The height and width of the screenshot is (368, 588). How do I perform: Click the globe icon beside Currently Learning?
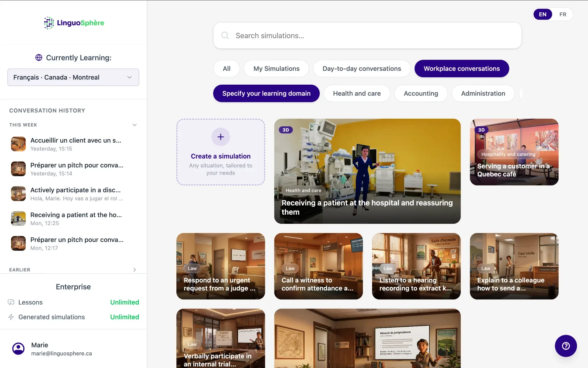(39, 58)
